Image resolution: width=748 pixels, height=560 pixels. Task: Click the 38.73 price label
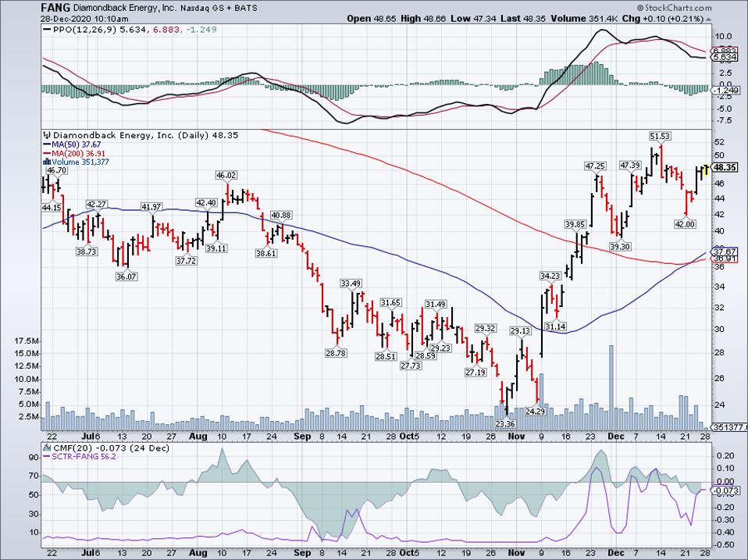(87, 251)
